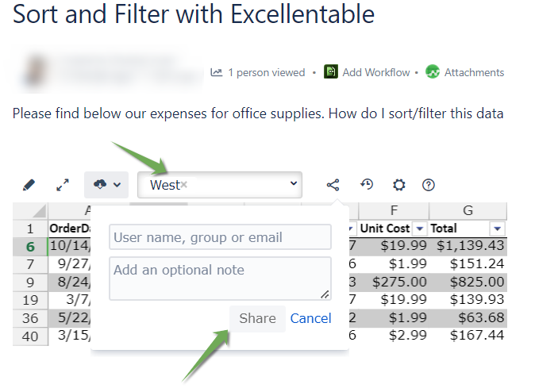Select row header 36
535x392 pixels.
30,318
